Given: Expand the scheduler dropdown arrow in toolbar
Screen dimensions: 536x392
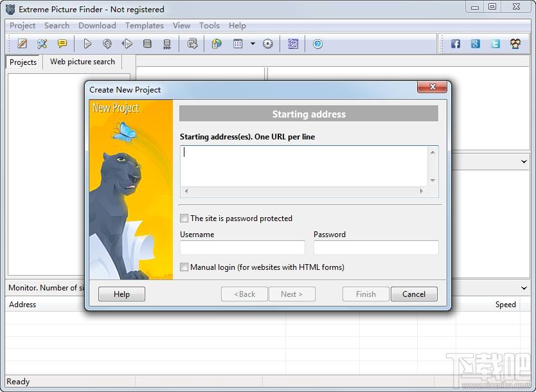Looking at the screenshot, I should point(253,44).
